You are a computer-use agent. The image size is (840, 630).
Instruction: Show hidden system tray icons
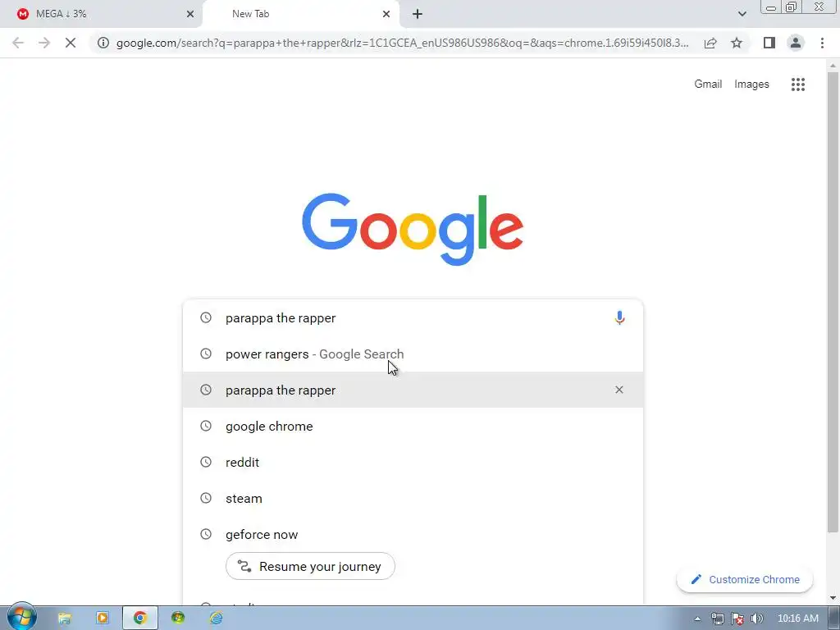[697, 619]
